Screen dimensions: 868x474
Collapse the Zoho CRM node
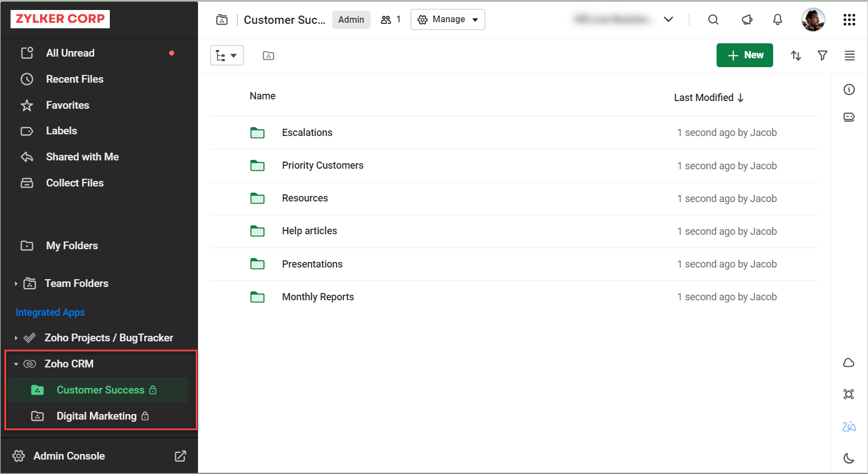click(x=16, y=364)
